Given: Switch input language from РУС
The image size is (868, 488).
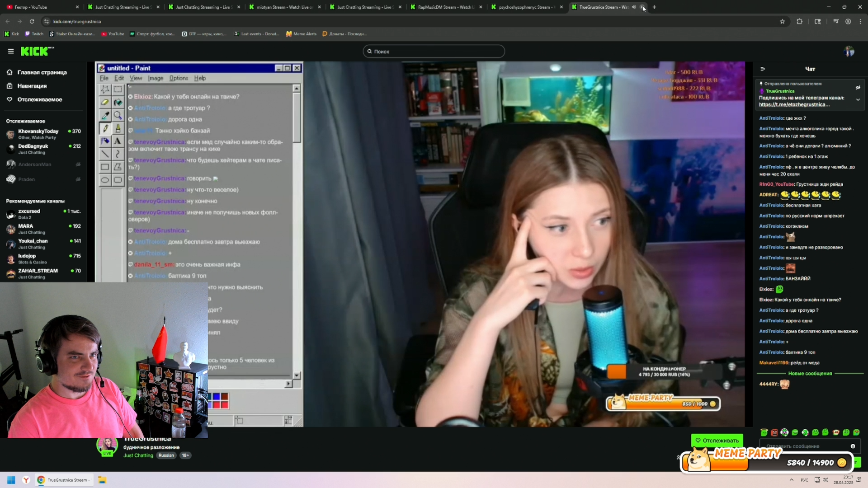Looking at the screenshot, I should point(804,480).
